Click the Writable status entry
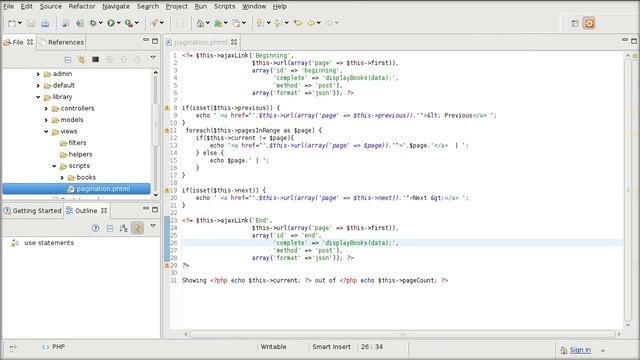The image size is (640, 360). (x=273, y=347)
